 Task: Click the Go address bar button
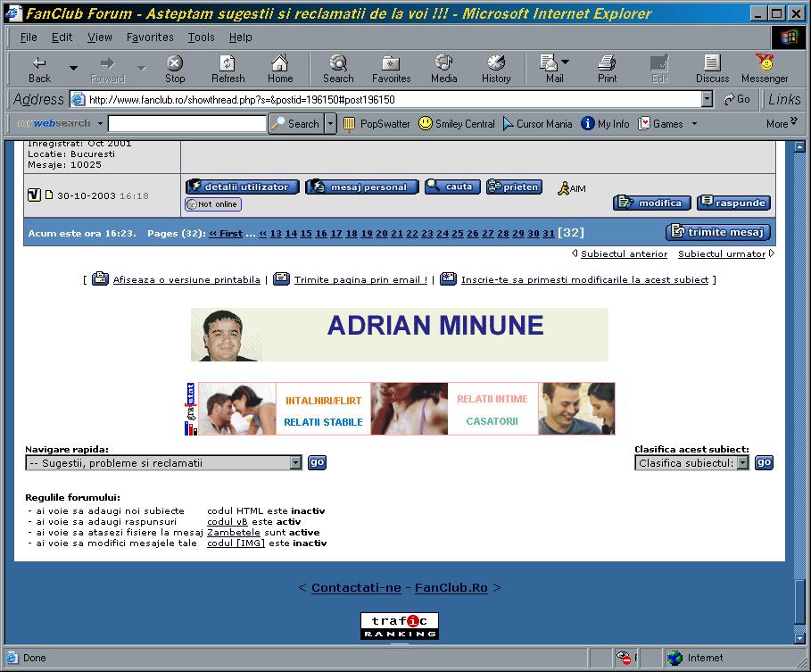(737, 99)
